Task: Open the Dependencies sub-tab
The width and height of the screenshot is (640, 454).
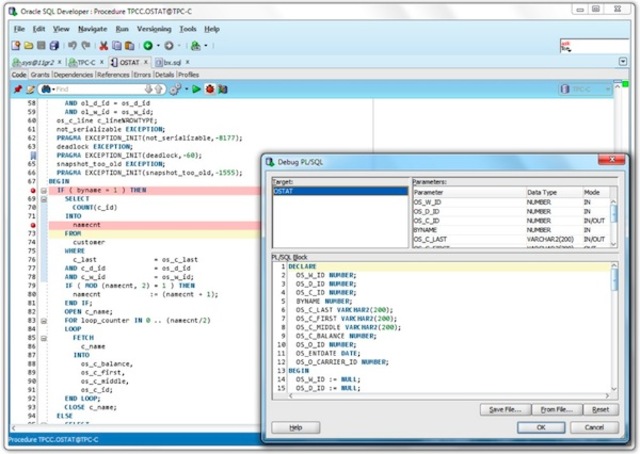Action: pos(73,75)
